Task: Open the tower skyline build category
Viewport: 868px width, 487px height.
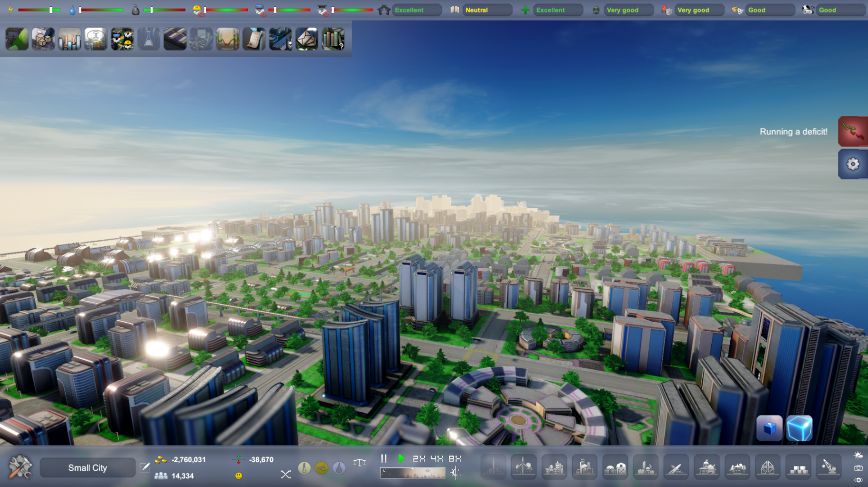Action: tap(493, 467)
